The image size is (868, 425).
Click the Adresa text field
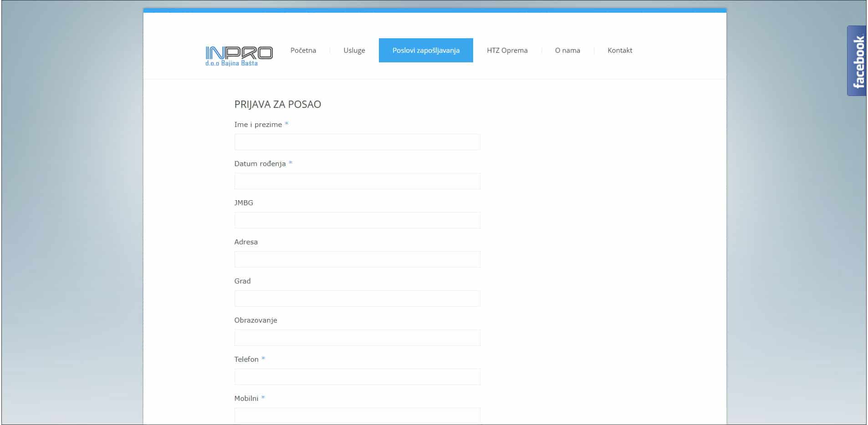[x=357, y=259]
